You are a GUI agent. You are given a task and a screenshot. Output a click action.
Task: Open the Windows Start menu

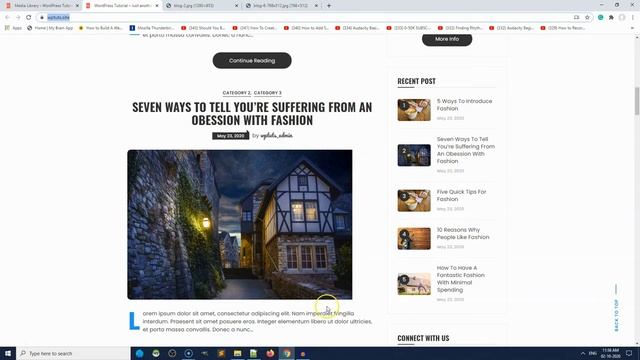[8, 353]
